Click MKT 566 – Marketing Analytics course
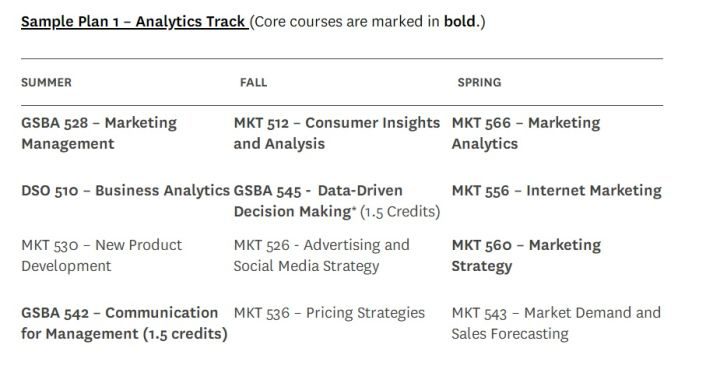Viewport: 720px width, 387px height. [x=526, y=133]
